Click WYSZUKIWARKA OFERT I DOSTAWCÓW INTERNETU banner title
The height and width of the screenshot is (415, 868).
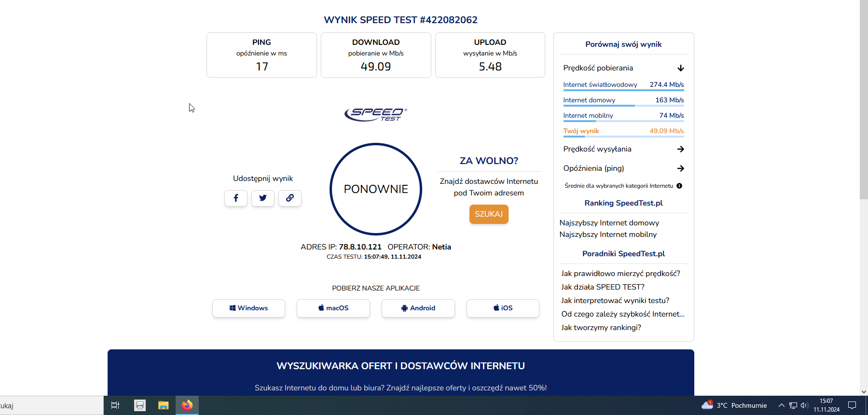tap(400, 366)
